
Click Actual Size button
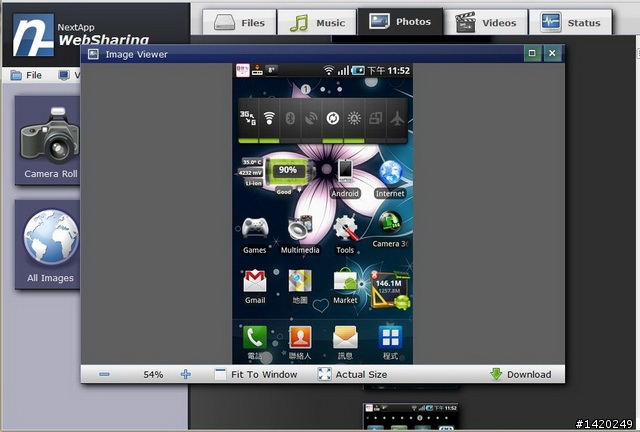(x=353, y=374)
